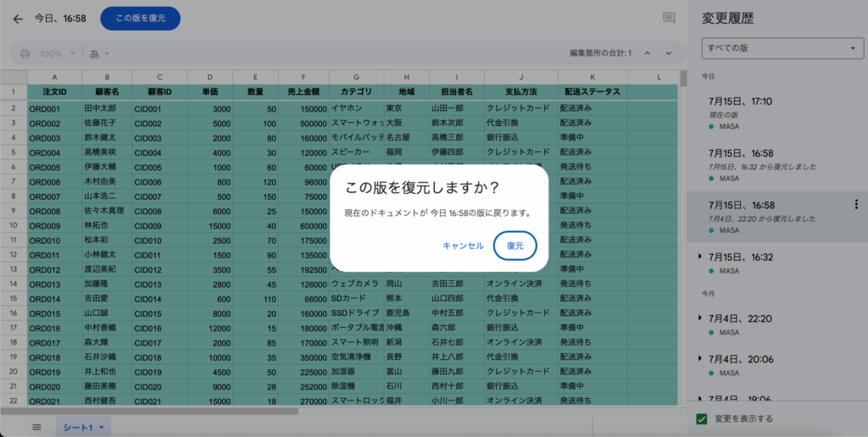868x437 pixels.
Task: Open the 100% zoom dropdown
Action: (x=57, y=53)
